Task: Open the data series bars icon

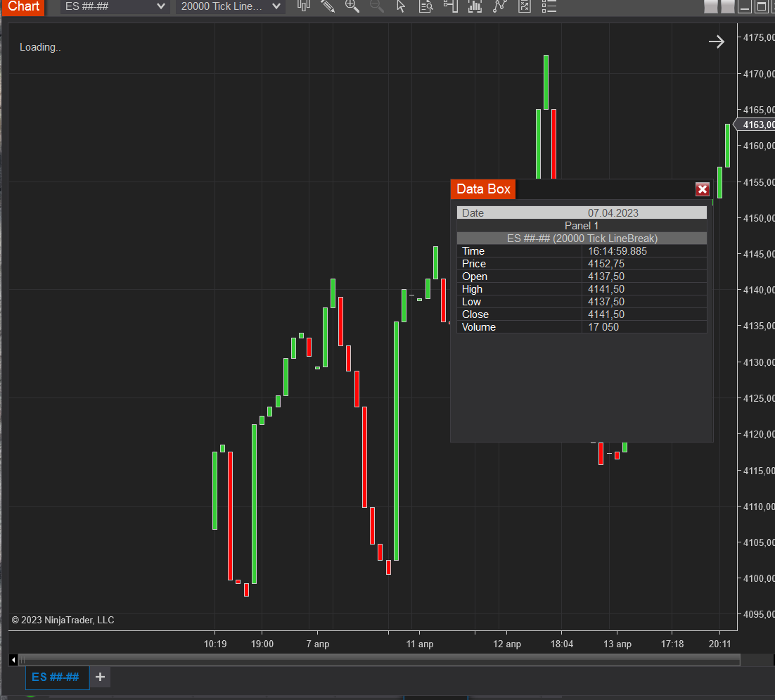Action: (x=475, y=6)
